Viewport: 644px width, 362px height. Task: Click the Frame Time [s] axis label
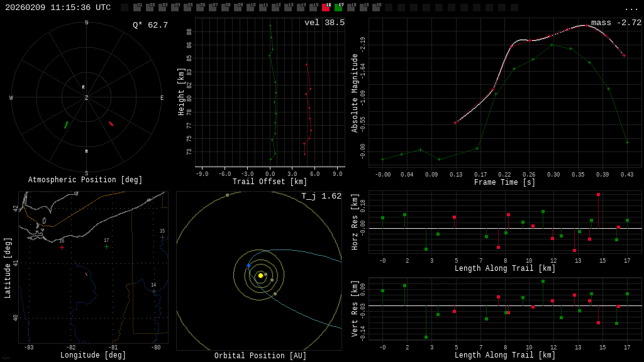(504, 182)
